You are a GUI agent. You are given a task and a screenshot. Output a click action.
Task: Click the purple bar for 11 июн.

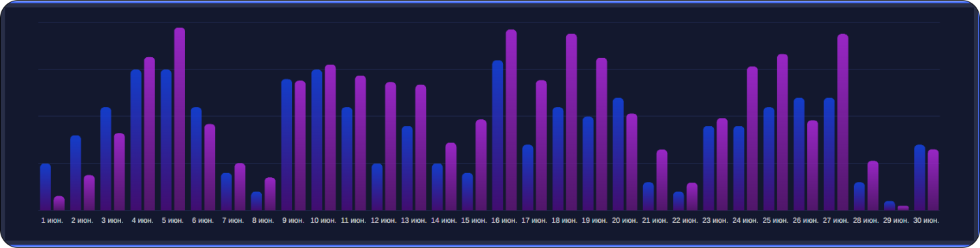pos(360,143)
